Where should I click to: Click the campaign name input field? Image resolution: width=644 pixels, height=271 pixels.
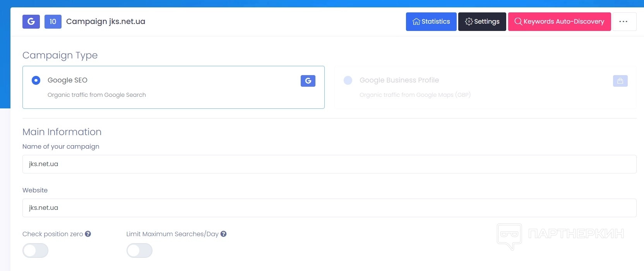(x=329, y=164)
